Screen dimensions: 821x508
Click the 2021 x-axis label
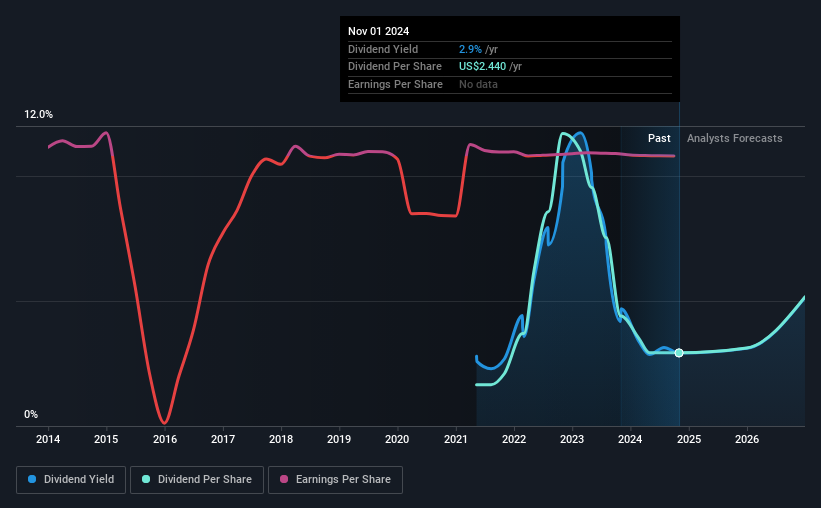pyautogui.click(x=456, y=439)
